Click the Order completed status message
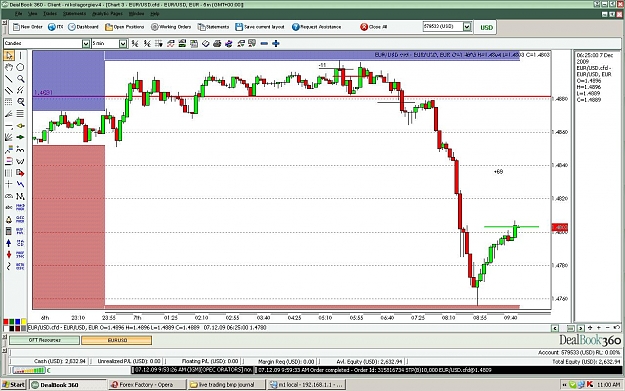The width and height of the screenshot is (625, 391). click(x=375, y=370)
